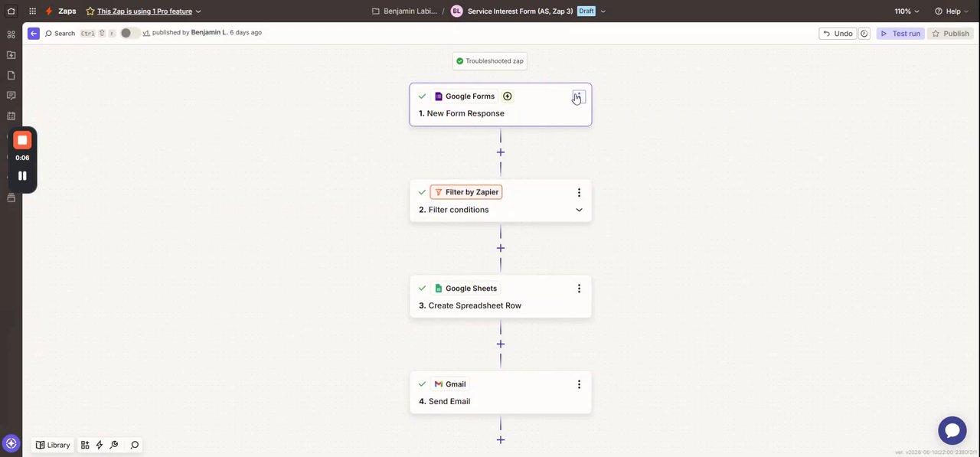Image resolution: width=980 pixels, height=457 pixels.
Task: Click the Draft status badge
Action: pyautogui.click(x=586, y=11)
